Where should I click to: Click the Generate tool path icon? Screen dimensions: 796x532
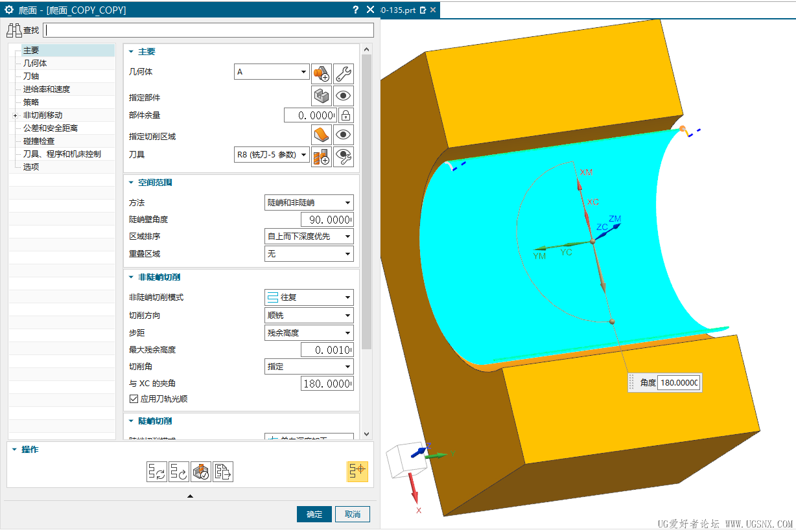157,472
